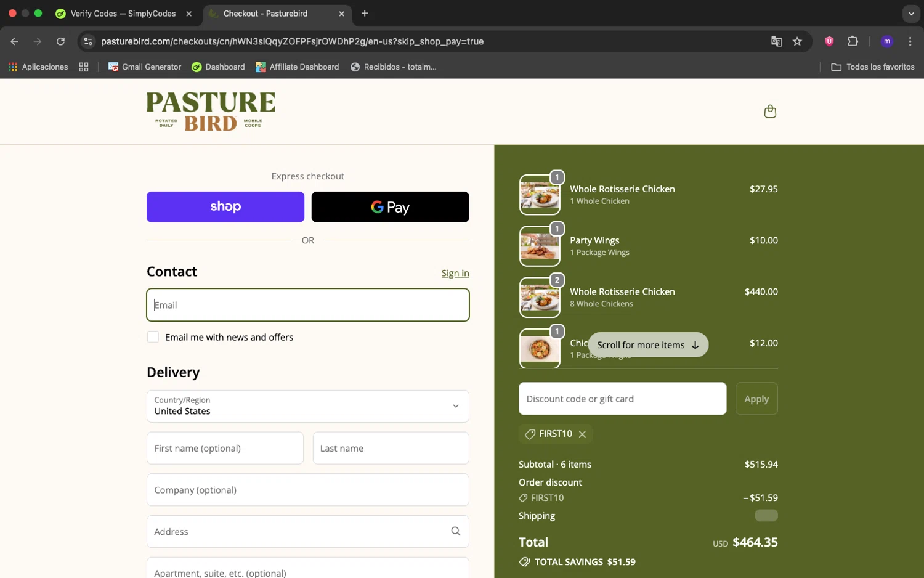Open the Dashboard bookmark

pos(218,67)
